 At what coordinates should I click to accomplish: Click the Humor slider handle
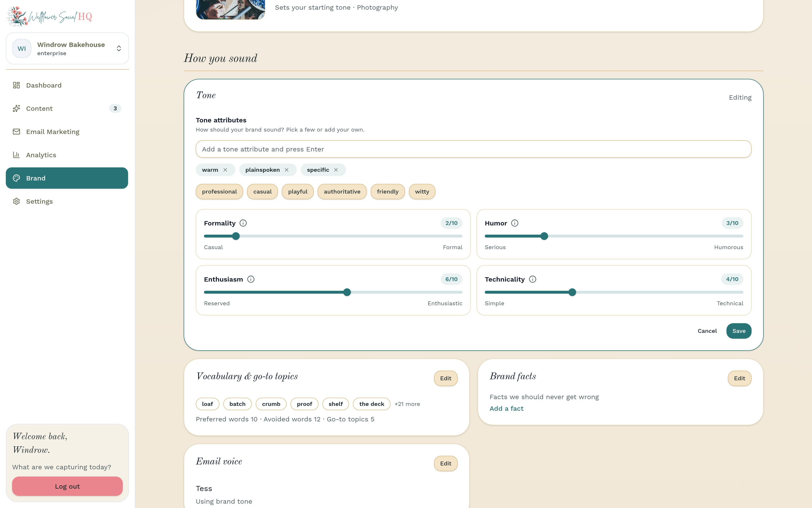pos(544,236)
